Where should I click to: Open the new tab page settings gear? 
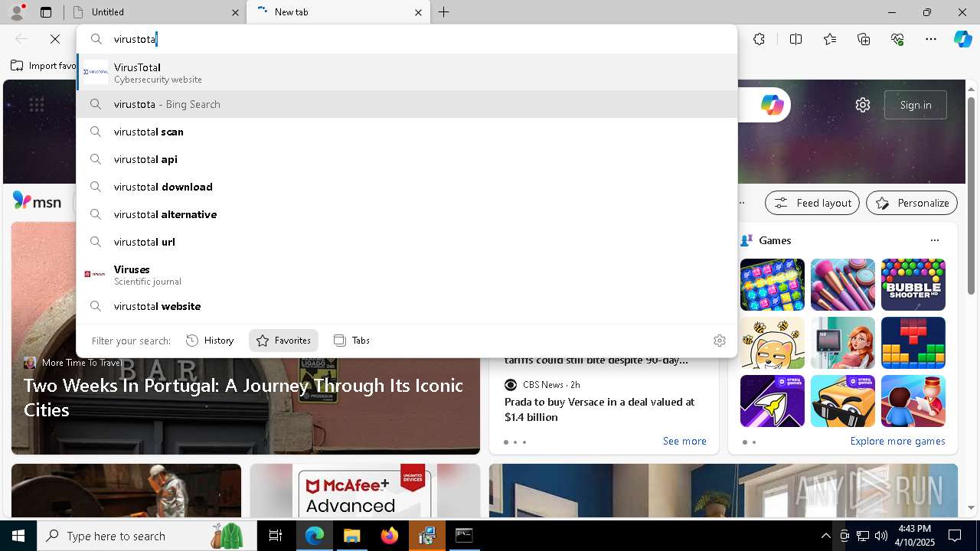863,105
